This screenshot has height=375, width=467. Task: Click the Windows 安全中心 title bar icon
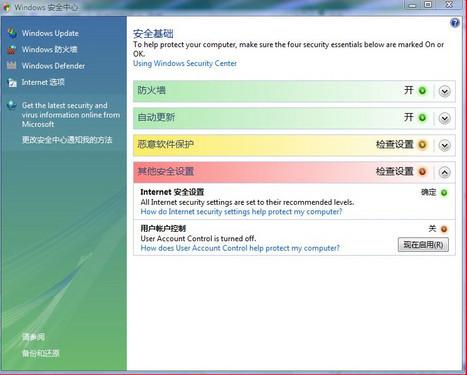(6, 7)
